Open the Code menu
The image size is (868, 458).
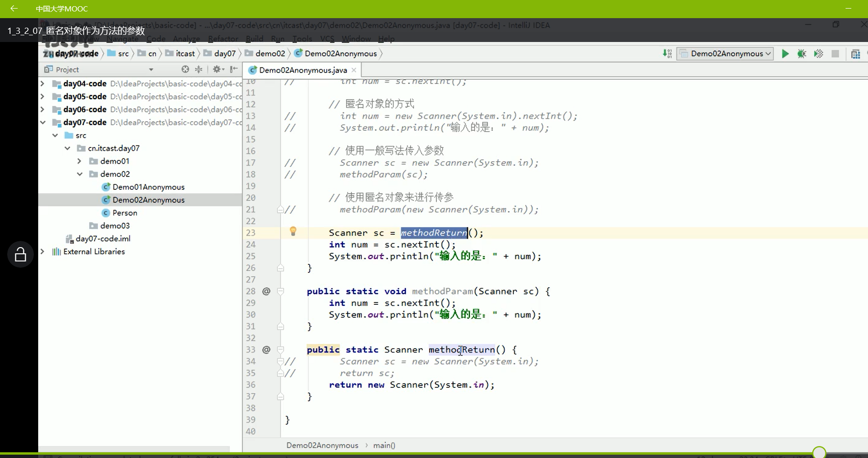(156, 39)
